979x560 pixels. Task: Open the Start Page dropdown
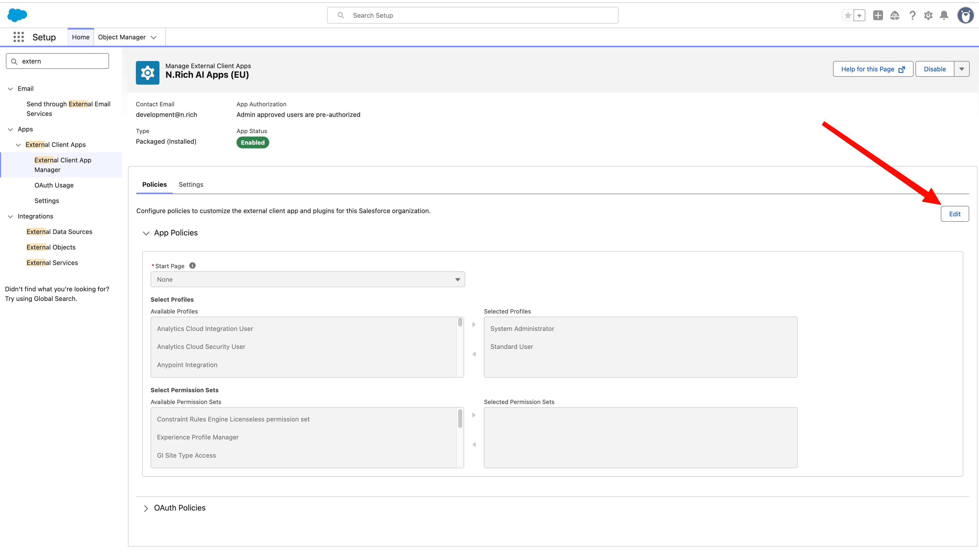point(308,279)
